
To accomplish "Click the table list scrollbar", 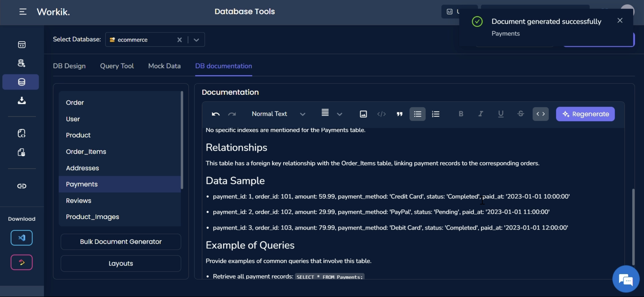I will (x=182, y=140).
